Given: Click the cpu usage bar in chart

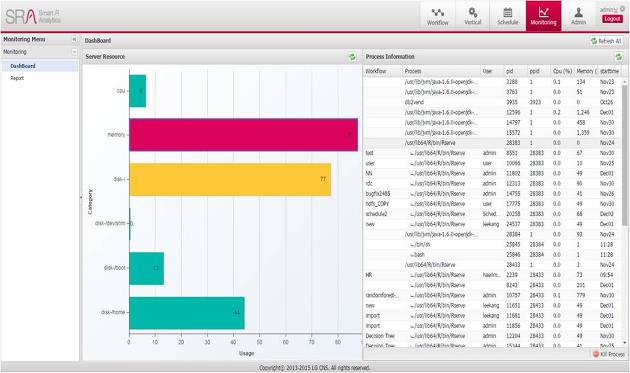Looking at the screenshot, I should pos(137,91).
